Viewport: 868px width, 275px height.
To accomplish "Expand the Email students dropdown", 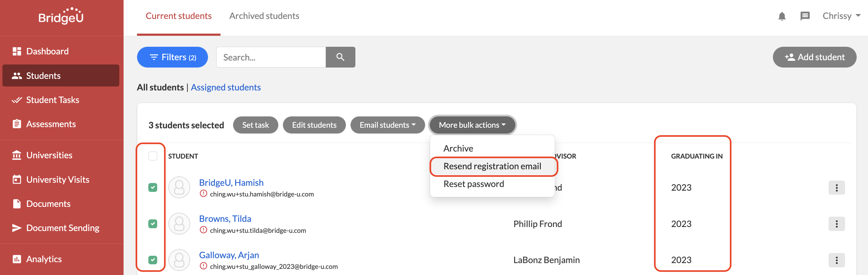I will (388, 125).
